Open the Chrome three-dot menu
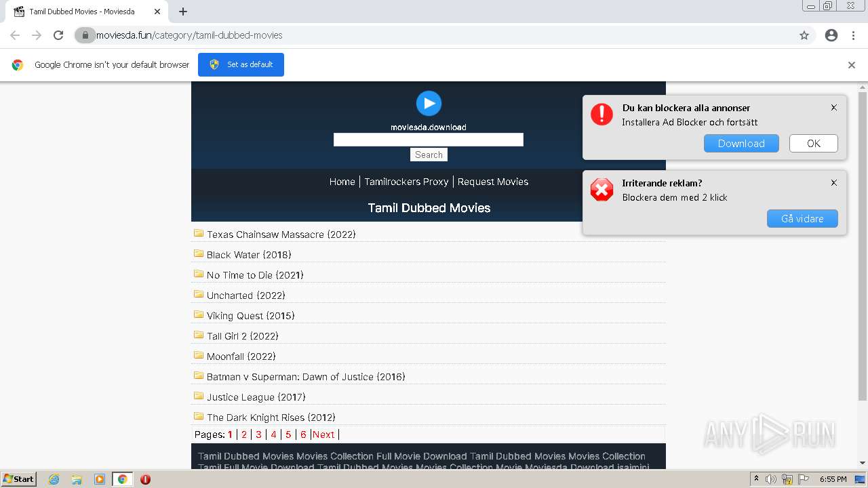The image size is (868, 488). [853, 35]
